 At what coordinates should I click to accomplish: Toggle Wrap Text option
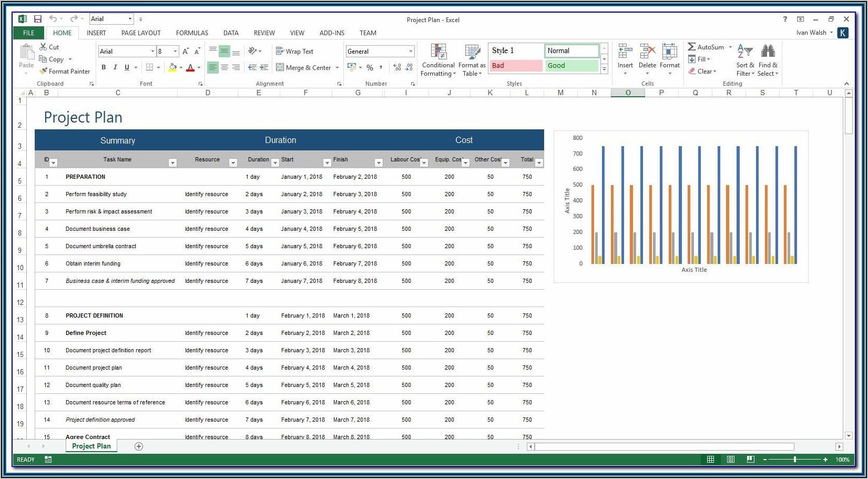[x=294, y=51]
